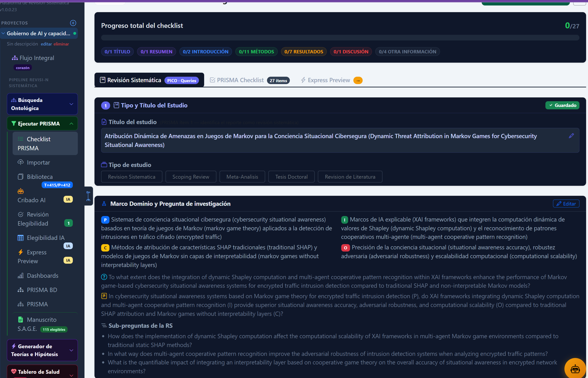Image resolution: width=588 pixels, height=378 pixels.
Task: Select Revision Sistematica study type
Action: 132,177
